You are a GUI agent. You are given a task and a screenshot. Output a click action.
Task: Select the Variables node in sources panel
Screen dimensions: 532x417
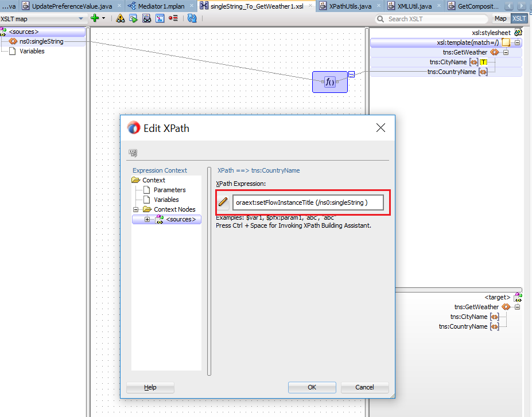[32, 50]
